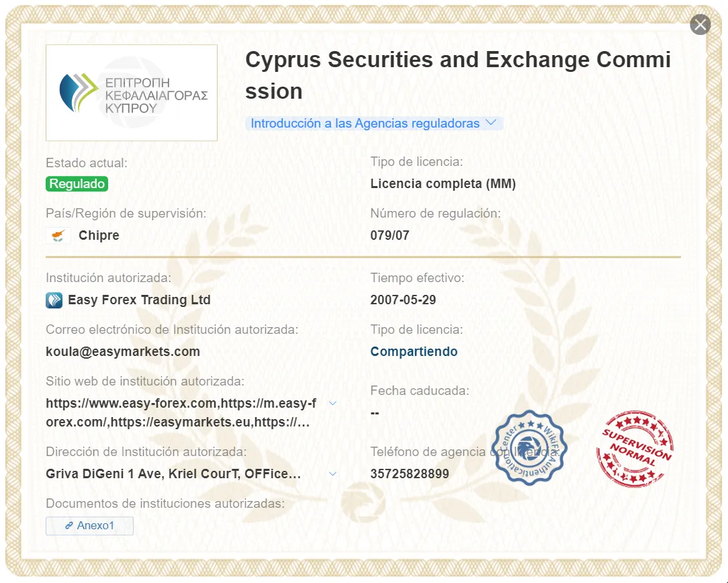Viewport: 728px width, 583px height.
Task: Click the Chipre country name
Action: click(x=99, y=235)
